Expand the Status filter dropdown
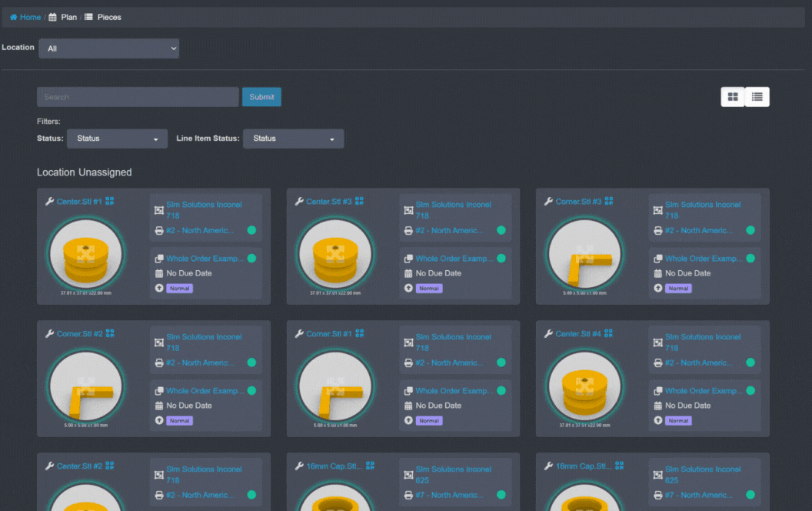Screen dimensions: 812x511 click(x=117, y=139)
